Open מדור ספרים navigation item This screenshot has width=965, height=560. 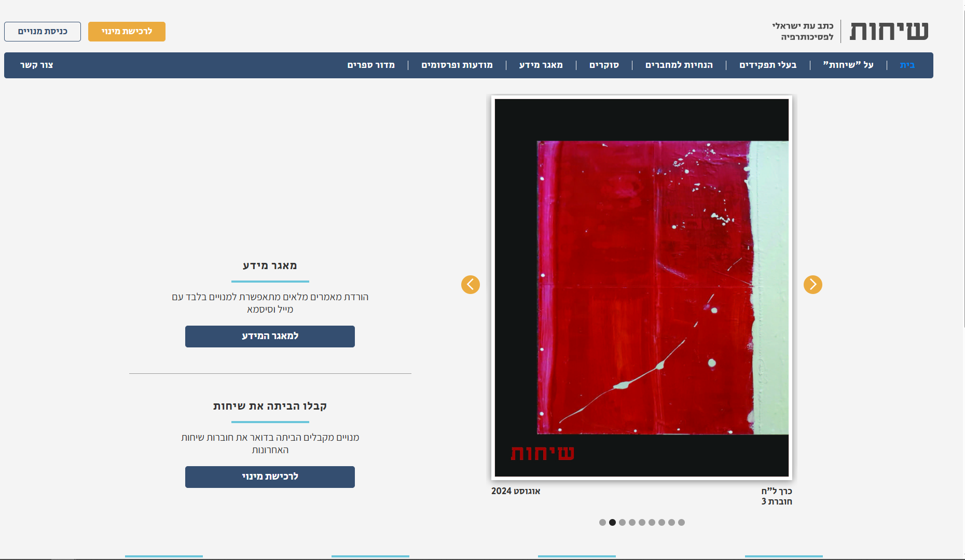tap(371, 65)
